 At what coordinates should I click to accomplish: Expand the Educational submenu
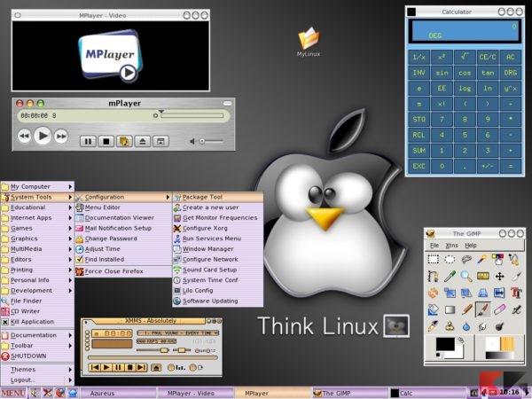pyautogui.click(x=37, y=207)
